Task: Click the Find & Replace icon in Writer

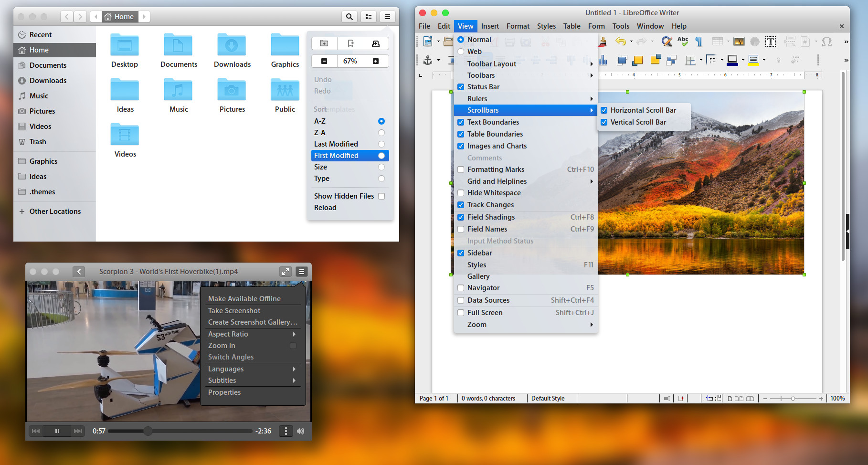Action: pyautogui.click(x=667, y=42)
